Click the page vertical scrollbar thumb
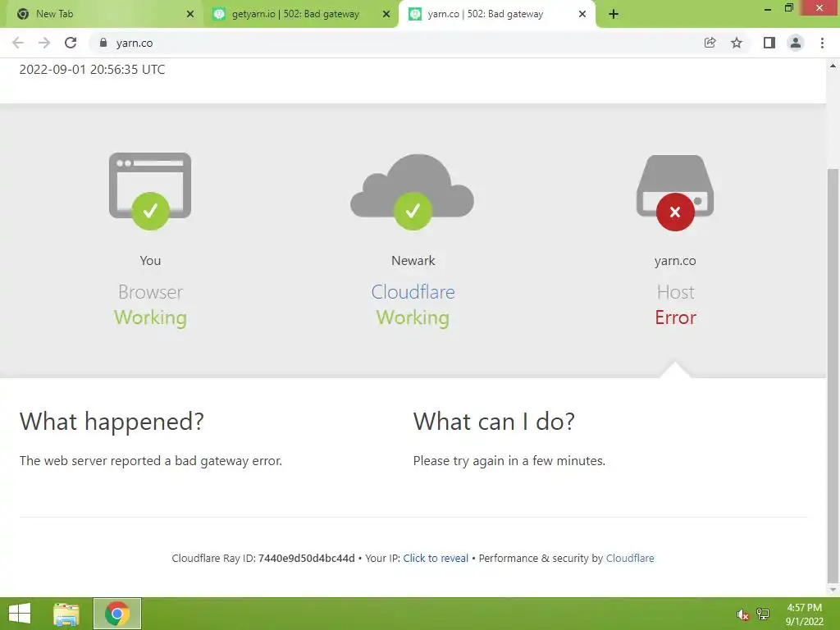This screenshot has width=840, height=630. click(x=833, y=375)
